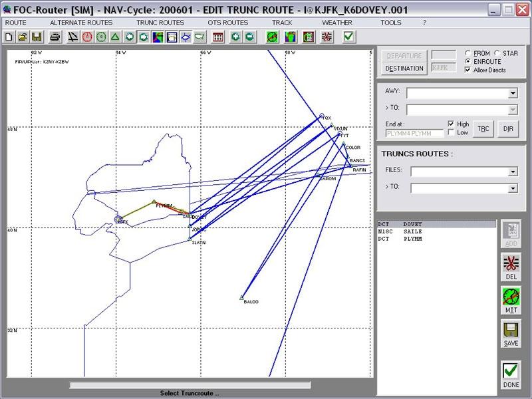Click the SAVE floppy disk button
Screen dimensions: 532x399
[x=511, y=332]
